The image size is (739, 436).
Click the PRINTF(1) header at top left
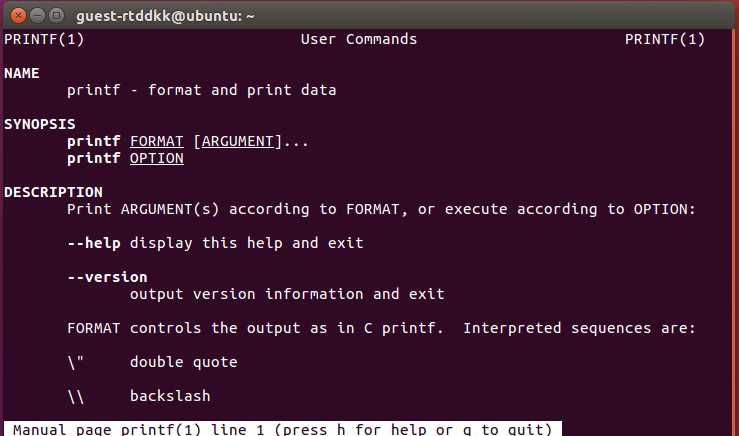click(x=44, y=40)
